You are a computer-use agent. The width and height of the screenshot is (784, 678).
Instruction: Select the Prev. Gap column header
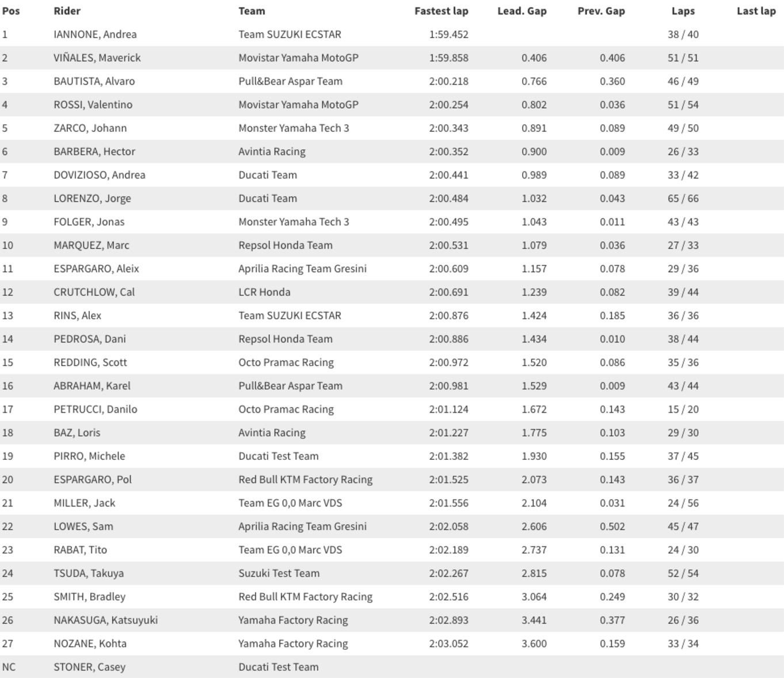601,11
